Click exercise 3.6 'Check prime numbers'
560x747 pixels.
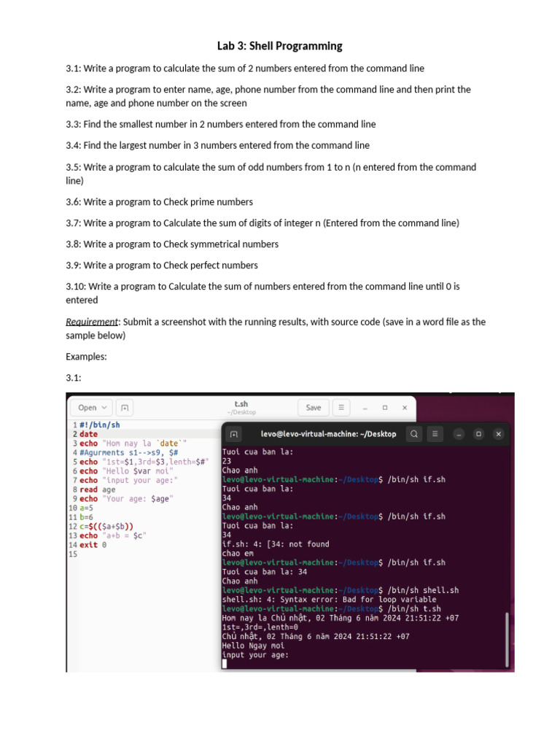[160, 202]
